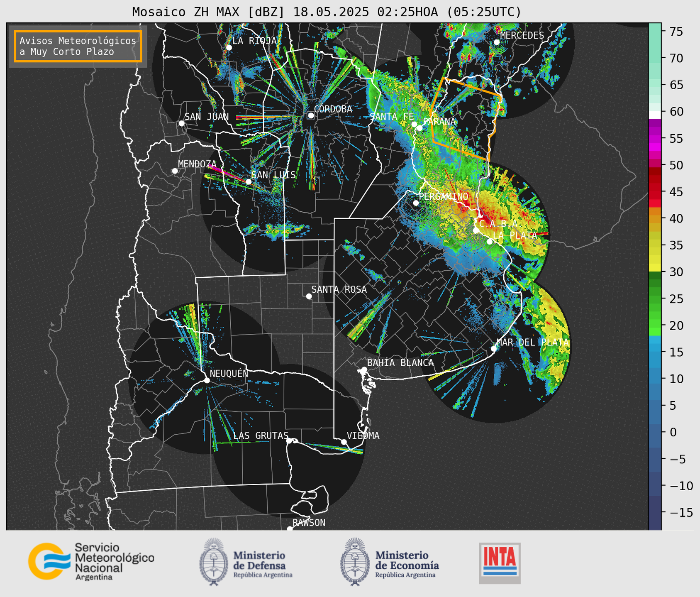The height and width of the screenshot is (597, 700).
Task: Click the BAHÍA BLANCA label text
Action: [400, 363]
